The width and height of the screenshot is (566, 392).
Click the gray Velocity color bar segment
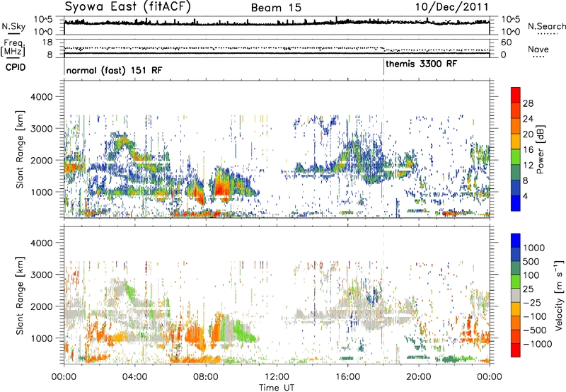tap(516, 295)
